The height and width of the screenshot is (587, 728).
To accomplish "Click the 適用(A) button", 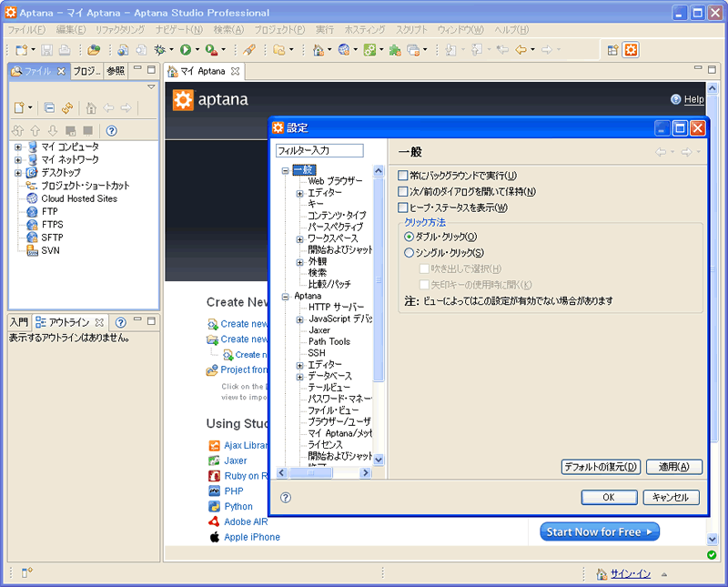I will (x=674, y=467).
